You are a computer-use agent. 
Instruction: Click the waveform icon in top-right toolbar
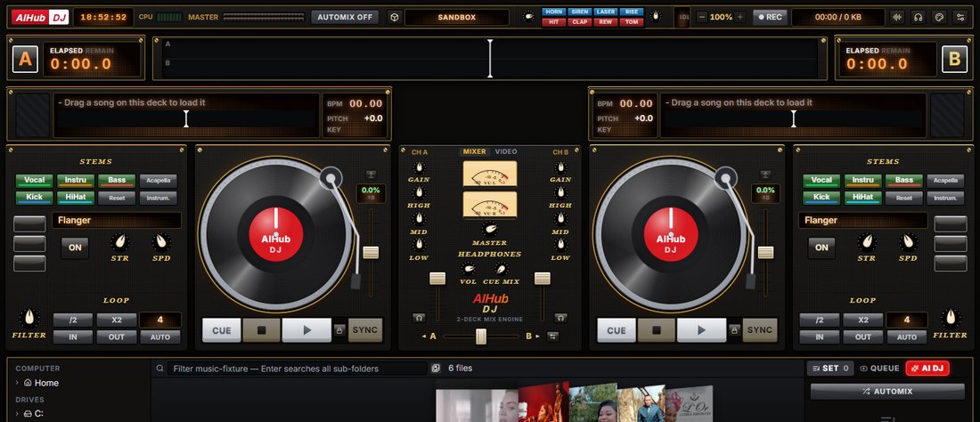click(x=897, y=18)
